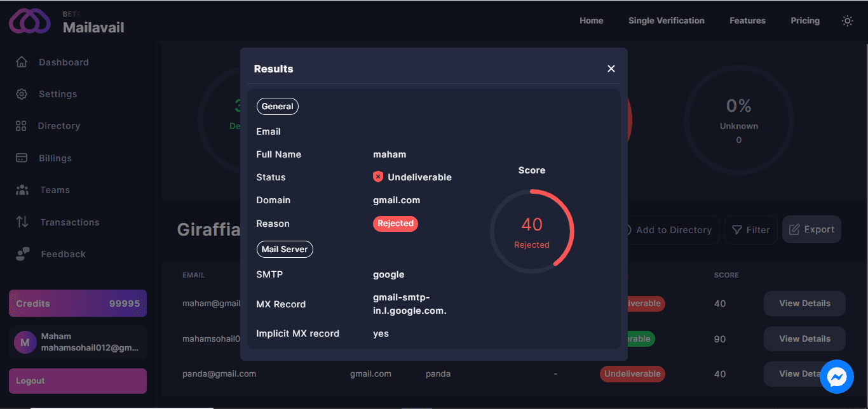Click the Directory grid icon
868x409 pixels.
coord(21,126)
